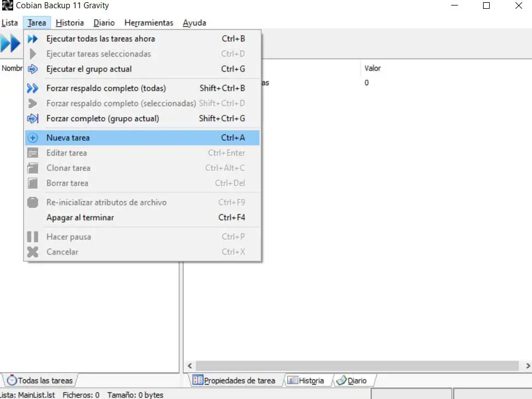Close the open Tarea menu from menu bar
The width and height of the screenshot is (532, 399).
pyautogui.click(x=37, y=23)
